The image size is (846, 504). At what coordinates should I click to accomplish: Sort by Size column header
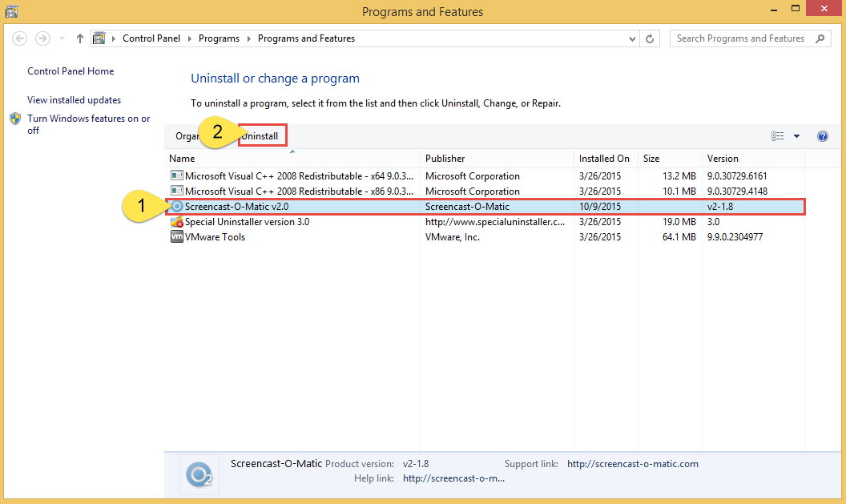pos(670,159)
